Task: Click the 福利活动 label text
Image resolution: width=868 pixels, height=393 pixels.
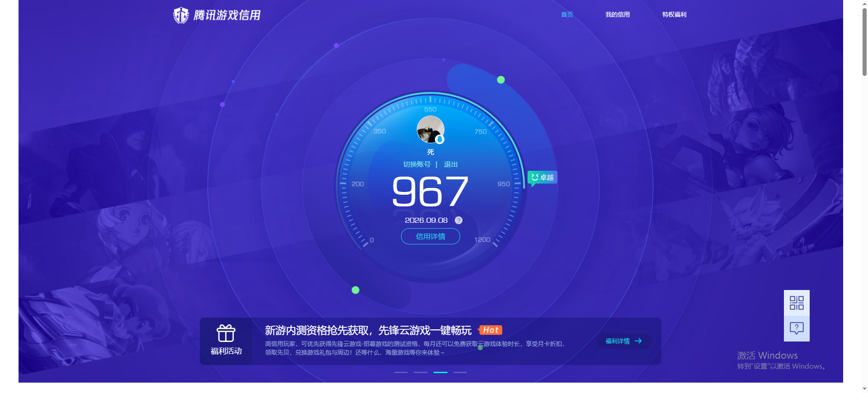Action: 226,351
